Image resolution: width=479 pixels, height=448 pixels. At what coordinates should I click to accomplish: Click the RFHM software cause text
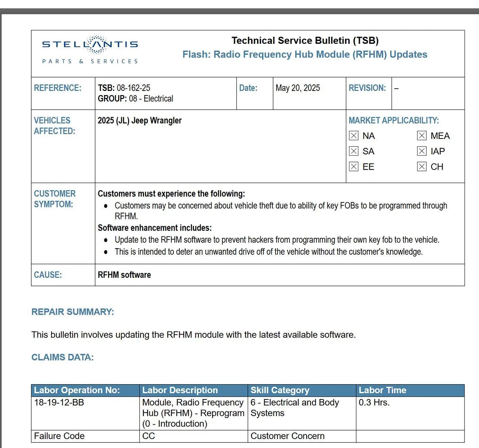tap(124, 275)
